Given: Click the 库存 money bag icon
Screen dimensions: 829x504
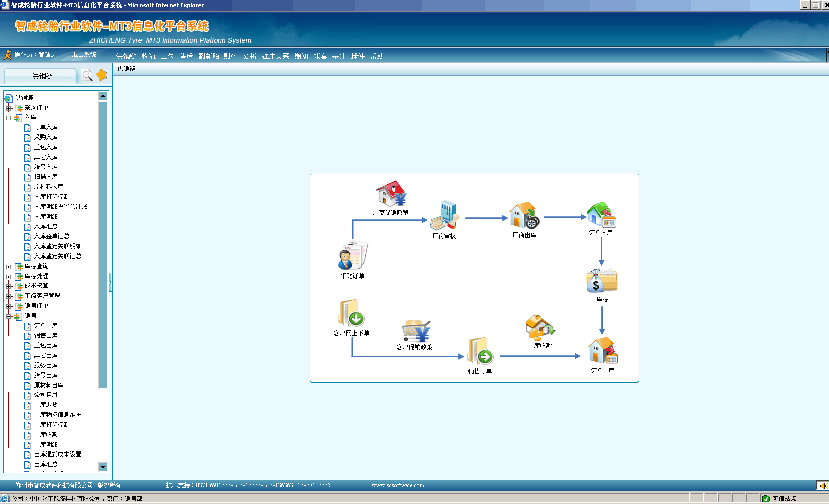Looking at the screenshot, I should (x=602, y=281).
